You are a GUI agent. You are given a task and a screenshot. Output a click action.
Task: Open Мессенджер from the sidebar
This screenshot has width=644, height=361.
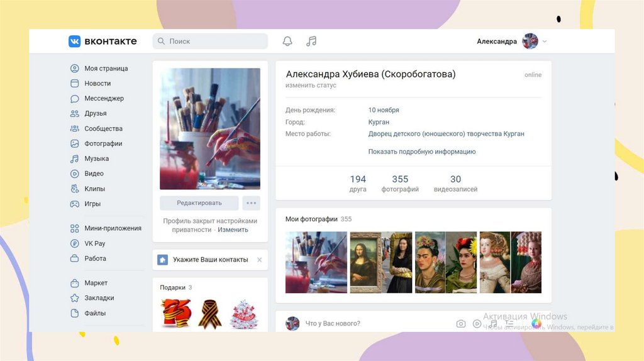coord(104,99)
